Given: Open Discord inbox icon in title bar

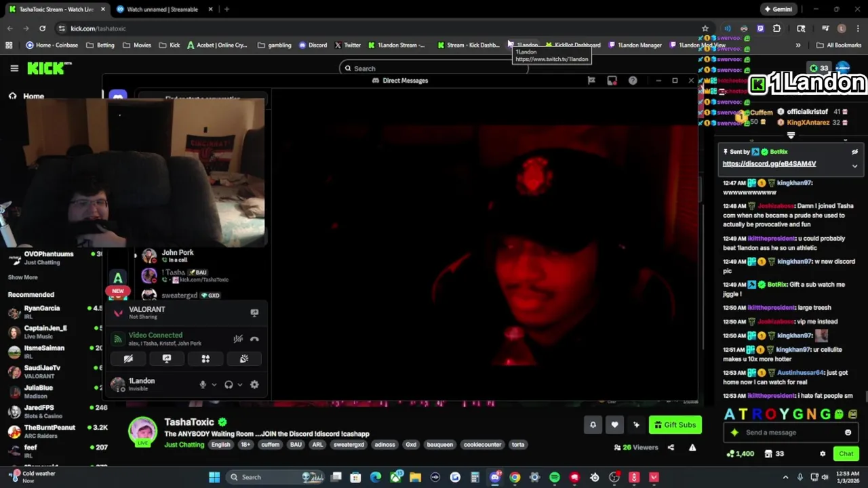Looking at the screenshot, I should pyautogui.click(x=612, y=81).
